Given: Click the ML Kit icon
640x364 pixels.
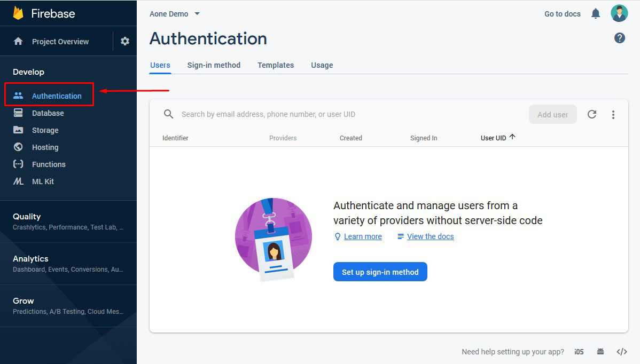Looking at the screenshot, I should [x=18, y=181].
